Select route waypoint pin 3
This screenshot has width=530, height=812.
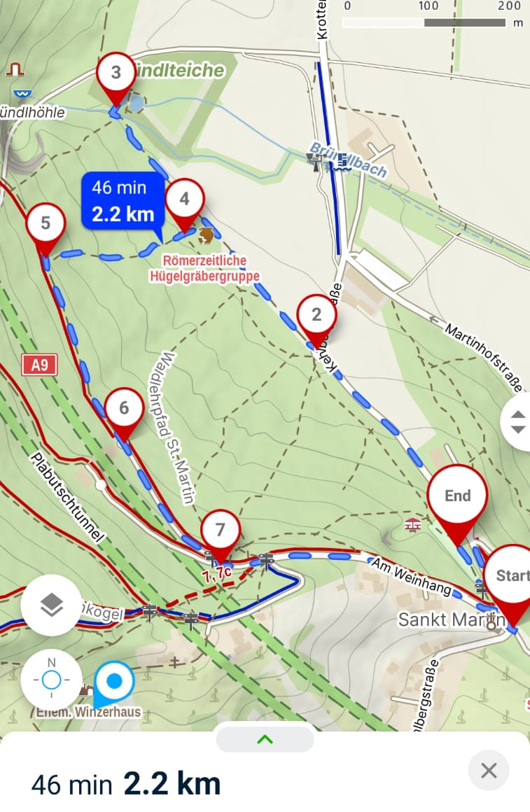click(x=116, y=78)
